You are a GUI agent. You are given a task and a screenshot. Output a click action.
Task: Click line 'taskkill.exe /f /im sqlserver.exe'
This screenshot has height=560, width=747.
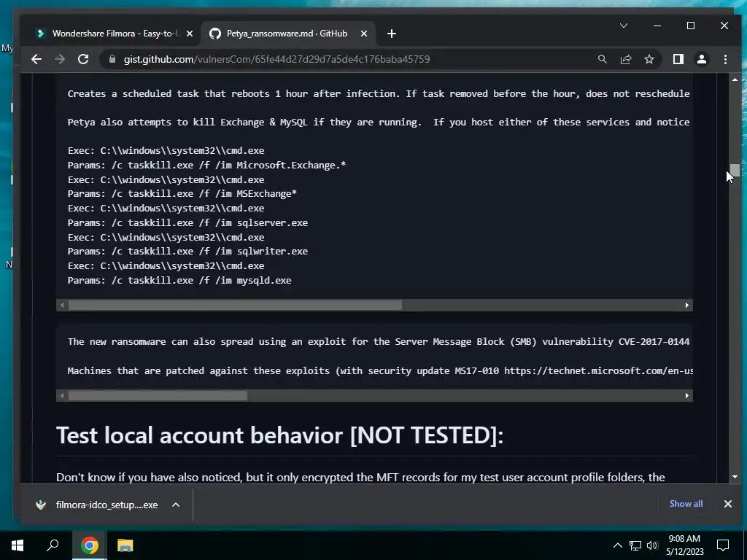tap(187, 223)
